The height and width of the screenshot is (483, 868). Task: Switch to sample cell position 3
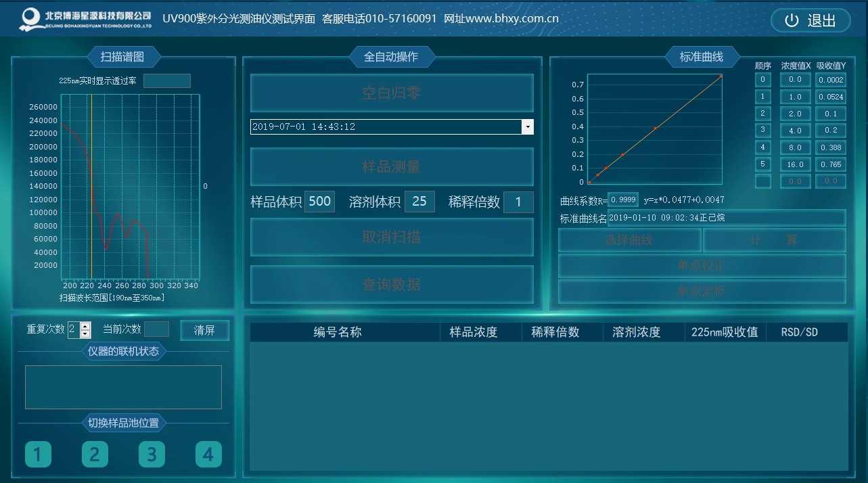coord(152,454)
